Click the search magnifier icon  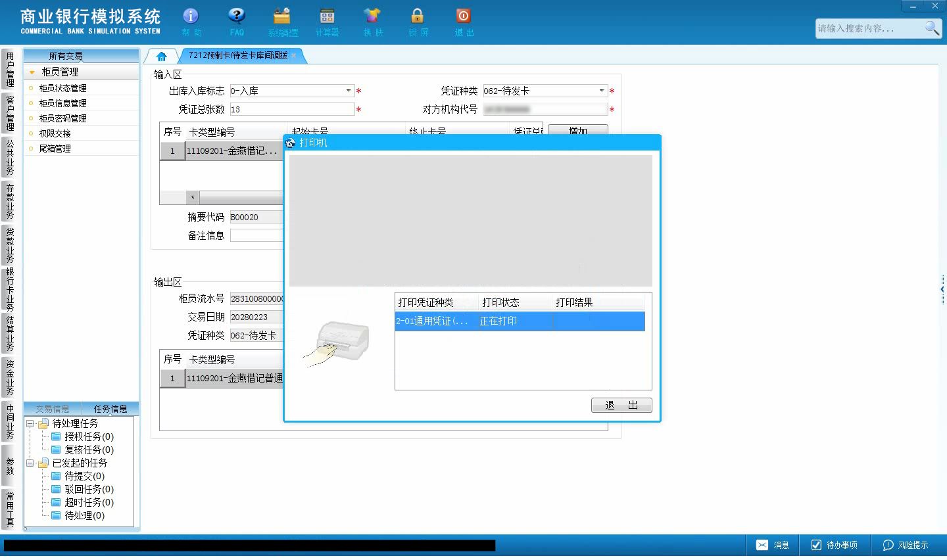click(x=932, y=28)
